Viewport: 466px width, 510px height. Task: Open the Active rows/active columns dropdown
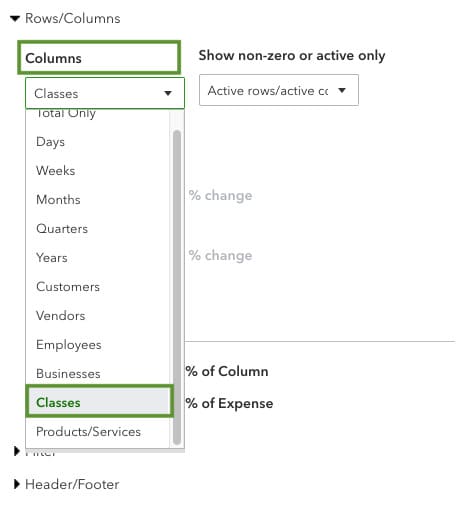pos(279,90)
